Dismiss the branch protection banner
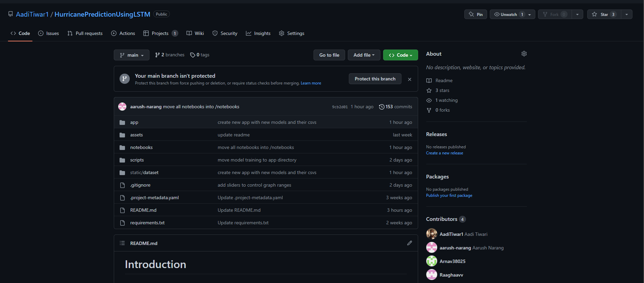 coord(410,79)
